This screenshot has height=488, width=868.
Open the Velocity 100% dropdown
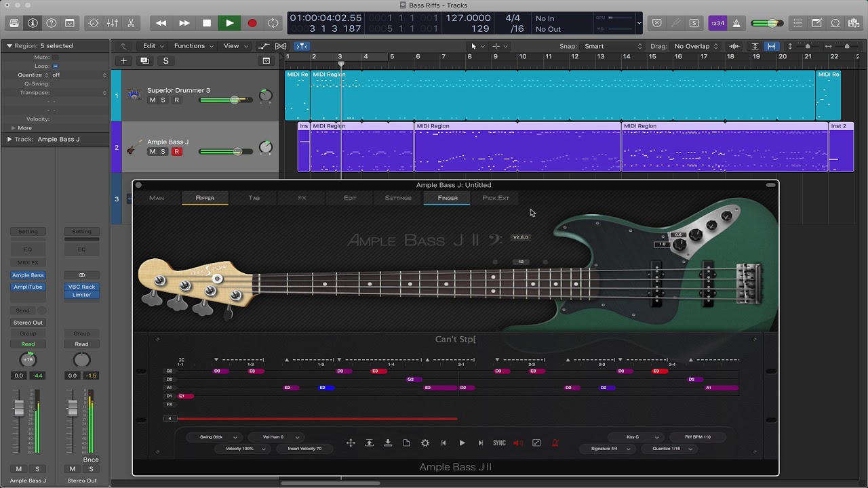point(243,449)
